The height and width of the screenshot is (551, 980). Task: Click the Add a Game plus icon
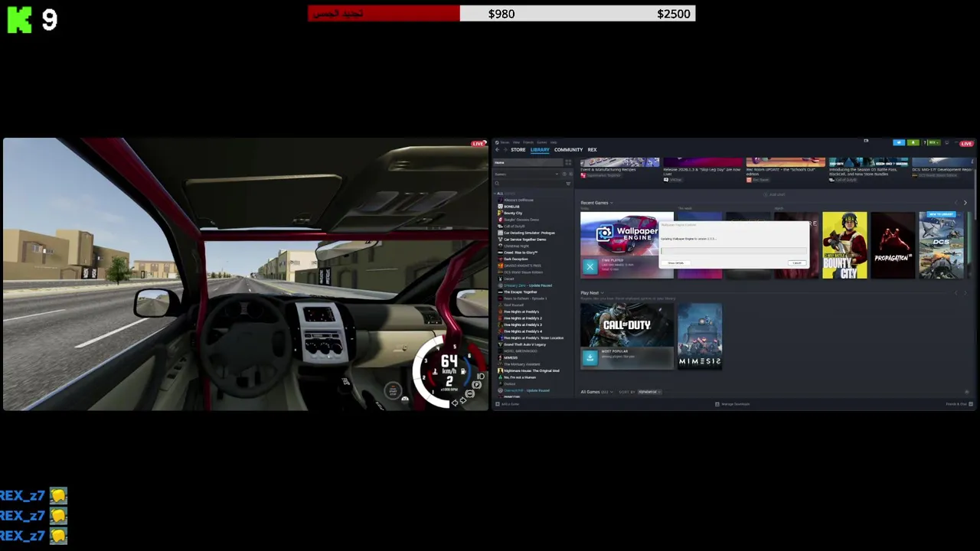[498, 404]
